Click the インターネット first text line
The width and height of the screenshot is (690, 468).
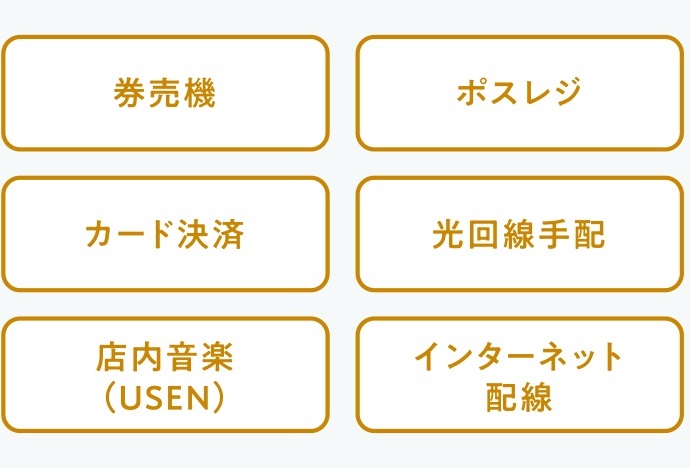519,356
